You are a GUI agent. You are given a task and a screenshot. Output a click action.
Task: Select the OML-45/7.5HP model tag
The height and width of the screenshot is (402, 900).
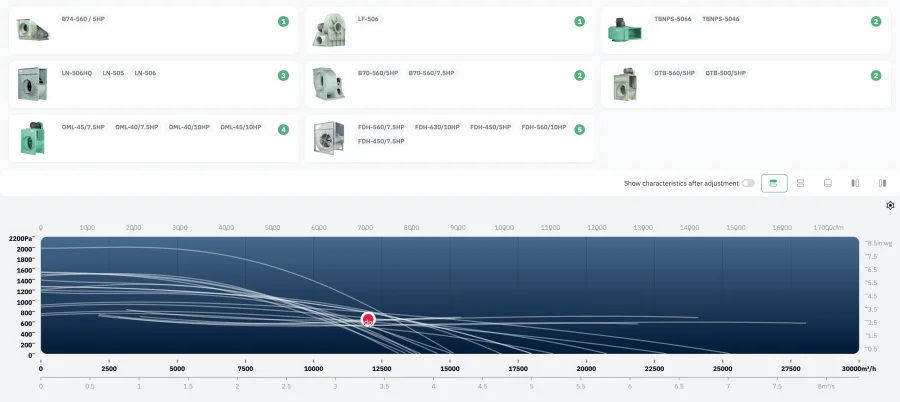coord(83,127)
